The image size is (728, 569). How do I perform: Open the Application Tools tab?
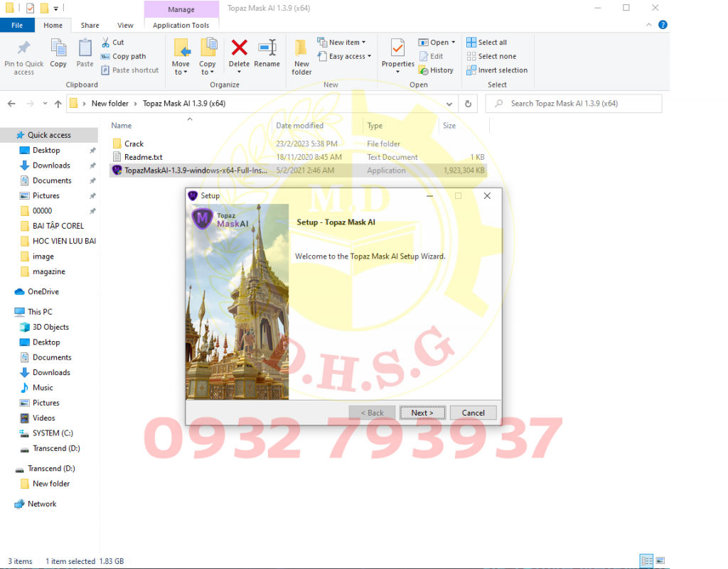click(x=181, y=25)
